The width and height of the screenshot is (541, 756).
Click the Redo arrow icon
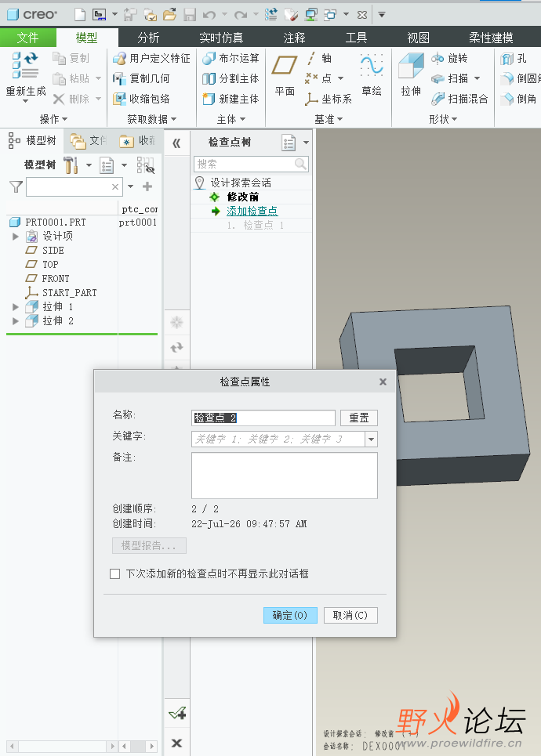click(241, 15)
